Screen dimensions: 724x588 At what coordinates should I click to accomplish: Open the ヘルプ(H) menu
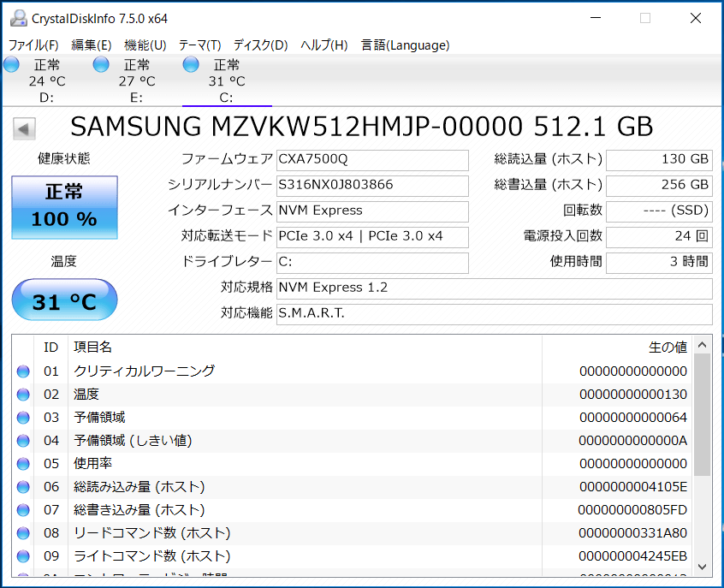[x=324, y=45]
